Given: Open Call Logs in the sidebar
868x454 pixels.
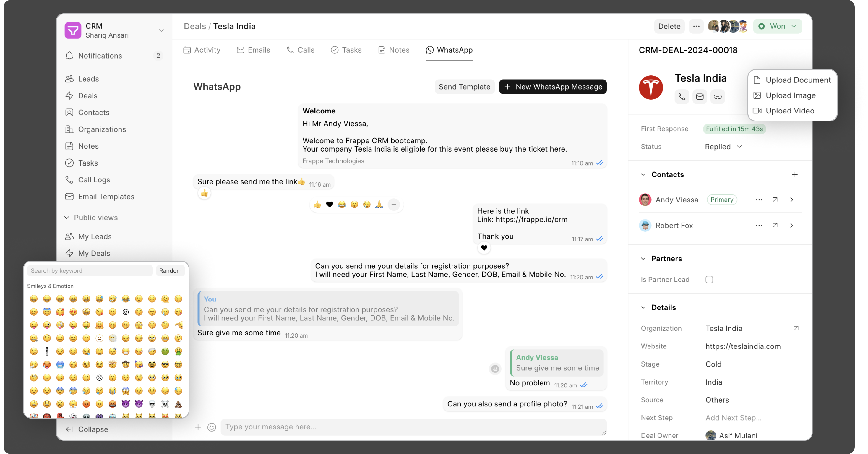Looking at the screenshot, I should pos(114,180).
